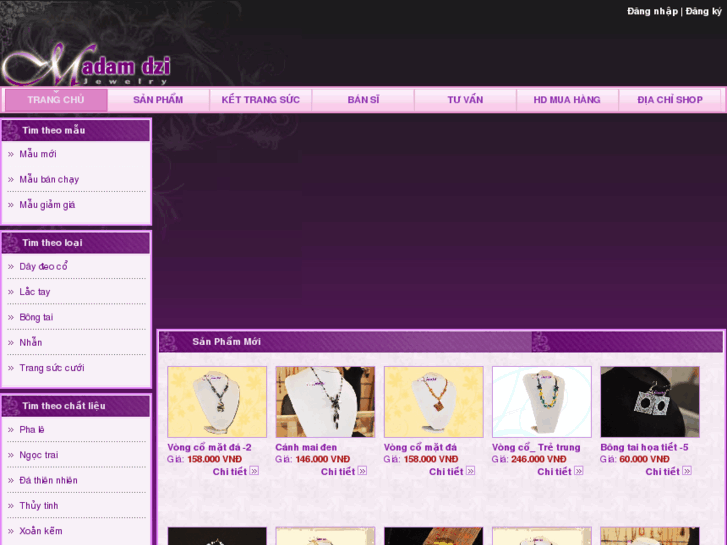Click Chi tiết under Vòng cổ mặt đá -2
727x545 pixels.
230,472
